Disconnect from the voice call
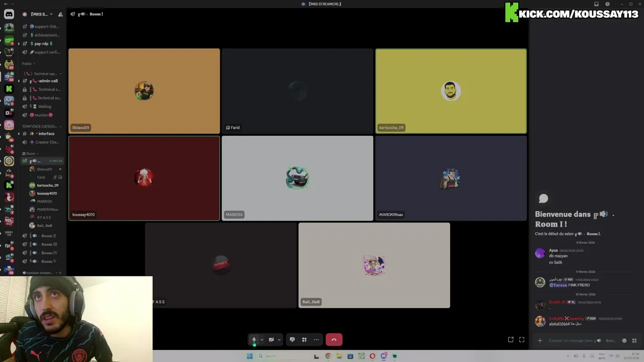Viewport: 644px width, 362px height. (334, 340)
